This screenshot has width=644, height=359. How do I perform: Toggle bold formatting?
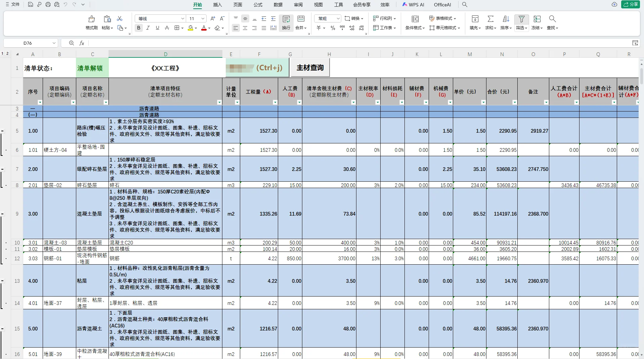click(x=138, y=28)
